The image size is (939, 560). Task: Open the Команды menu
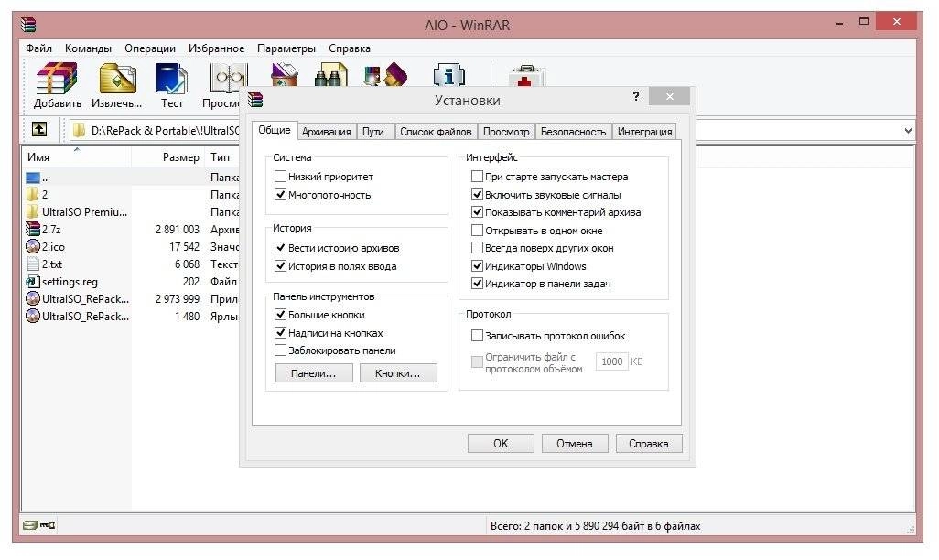[88, 48]
